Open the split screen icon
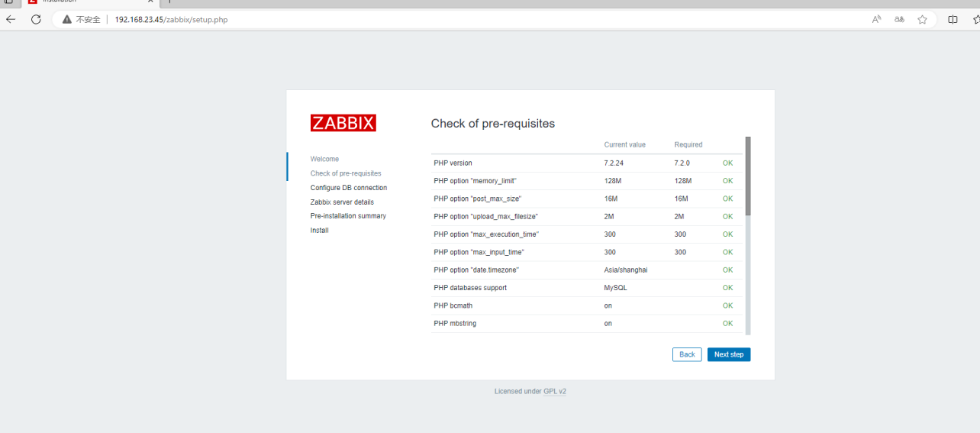 (x=953, y=19)
